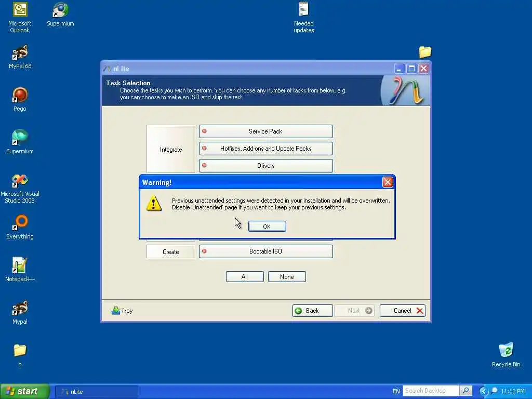The width and height of the screenshot is (532, 399).
Task: Click the None button
Action: pyautogui.click(x=287, y=277)
